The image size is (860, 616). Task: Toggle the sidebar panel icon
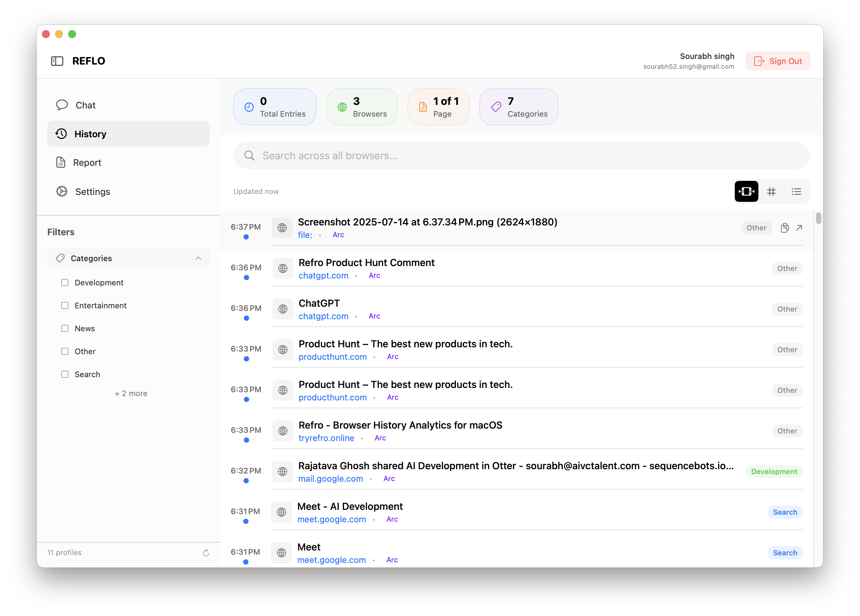click(57, 61)
